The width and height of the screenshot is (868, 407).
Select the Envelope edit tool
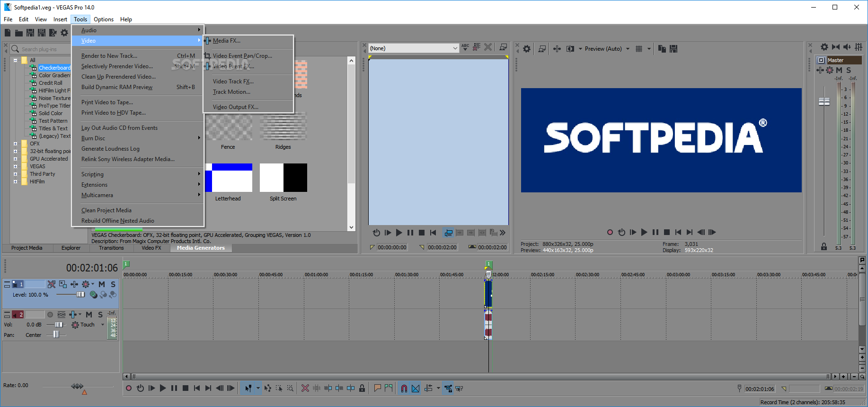tap(268, 388)
